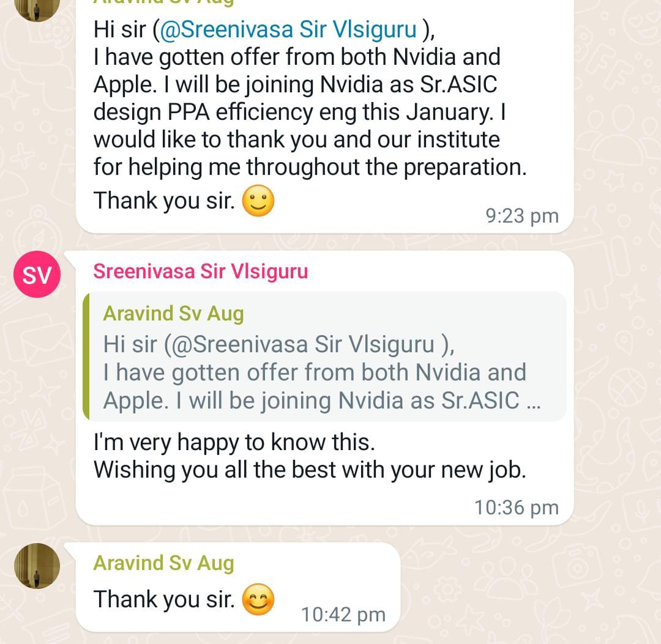Tap the last Thank you sir message bubble

click(x=237, y=587)
